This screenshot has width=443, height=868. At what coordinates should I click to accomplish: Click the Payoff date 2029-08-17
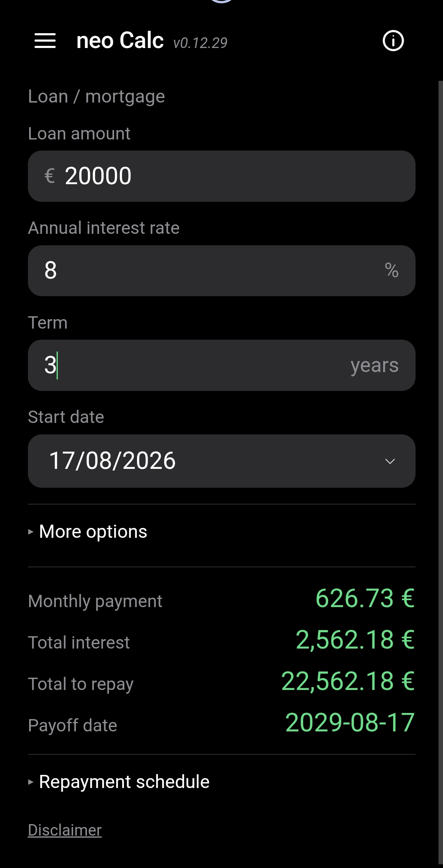pyautogui.click(x=350, y=722)
